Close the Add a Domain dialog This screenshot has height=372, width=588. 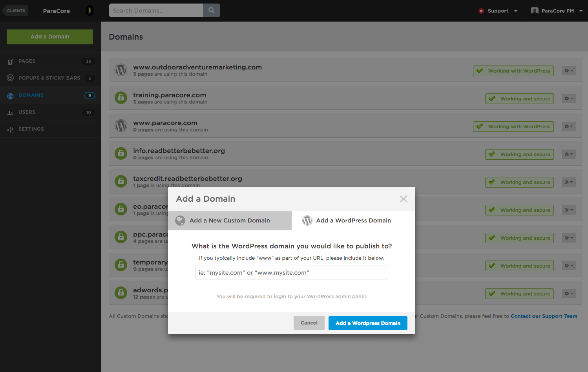coord(404,199)
